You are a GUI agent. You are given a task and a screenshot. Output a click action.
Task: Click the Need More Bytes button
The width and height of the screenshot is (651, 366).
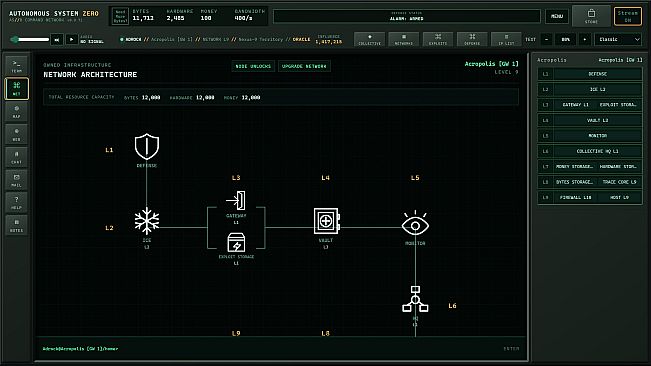(x=120, y=16)
